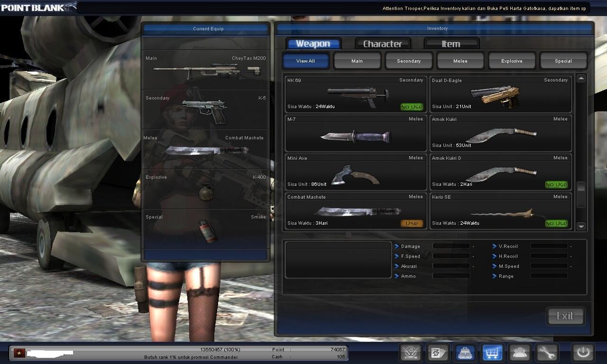Click the Current Equip panel header
This screenshot has height=364, width=607.
[x=206, y=28]
